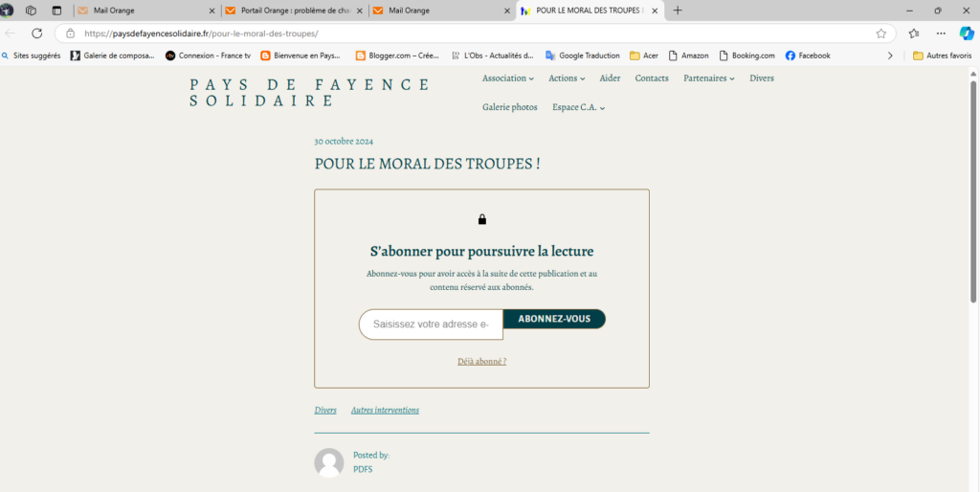The image size is (980, 492).
Task: Open the browser favorites list icon
Action: pyautogui.click(x=913, y=33)
